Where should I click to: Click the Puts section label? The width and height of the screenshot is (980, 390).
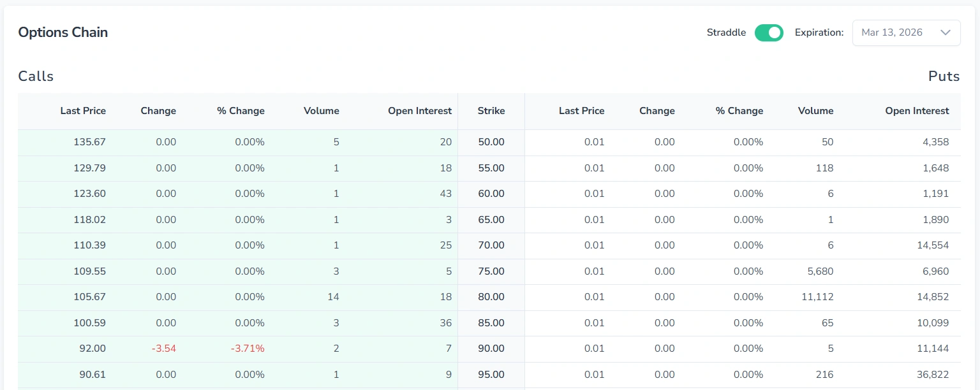[944, 76]
